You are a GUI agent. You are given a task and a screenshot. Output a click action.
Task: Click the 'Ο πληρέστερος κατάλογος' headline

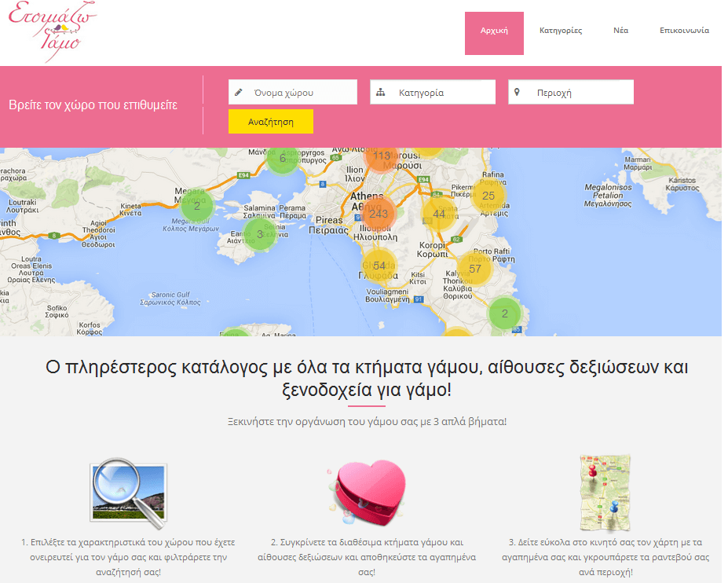pyautogui.click(x=367, y=378)
